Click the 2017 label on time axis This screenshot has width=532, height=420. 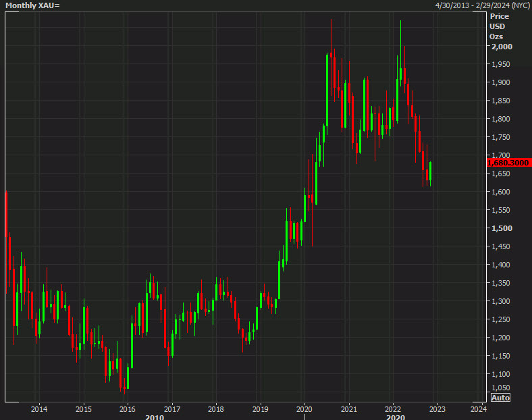click(172, 409)
